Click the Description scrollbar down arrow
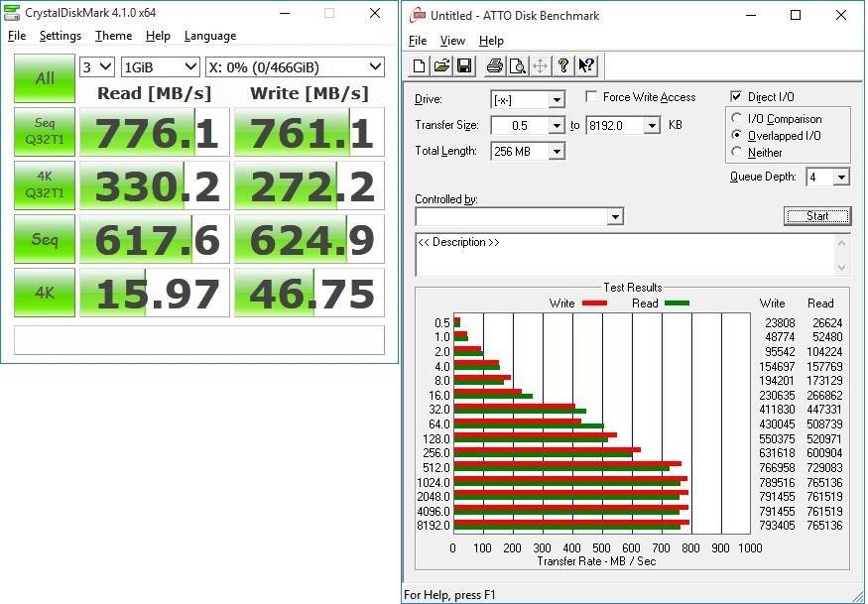The image size is (868, 604). [841, 268]
